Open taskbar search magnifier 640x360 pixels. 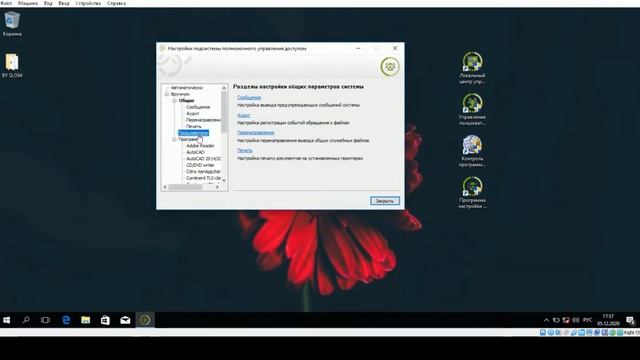point(26,320)
